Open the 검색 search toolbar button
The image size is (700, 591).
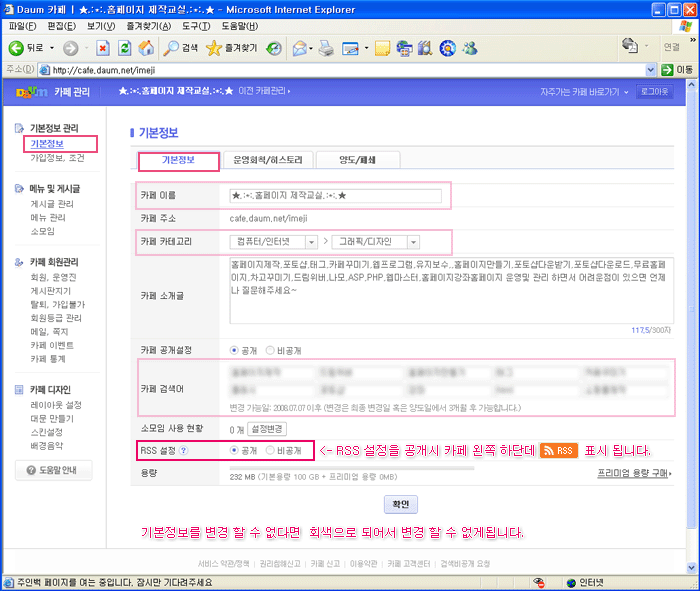181,47
